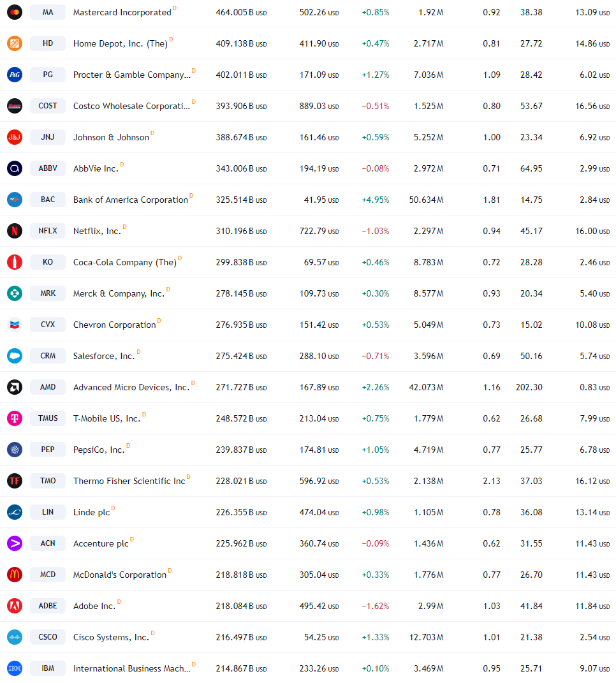Open Coca-Cola Company (The) link
Image resolution: width=616 pixels, height=683 pixels.
(x=124, y=263)
